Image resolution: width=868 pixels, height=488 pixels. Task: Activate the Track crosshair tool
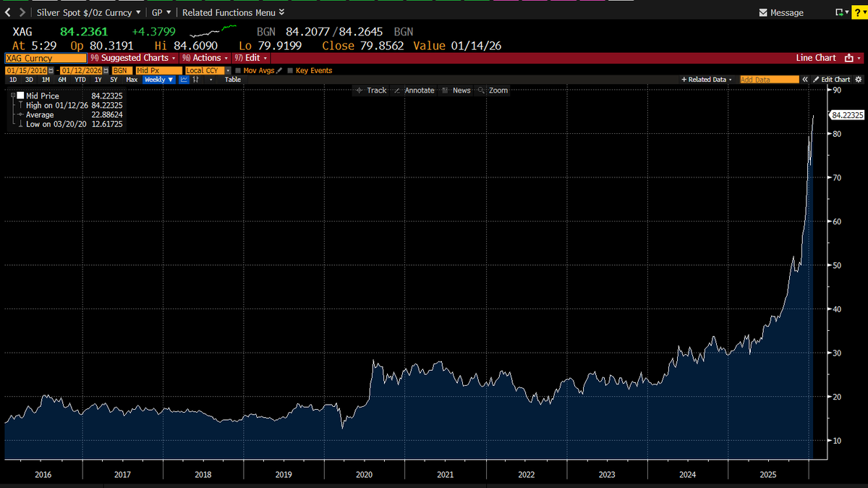(371, 91)
